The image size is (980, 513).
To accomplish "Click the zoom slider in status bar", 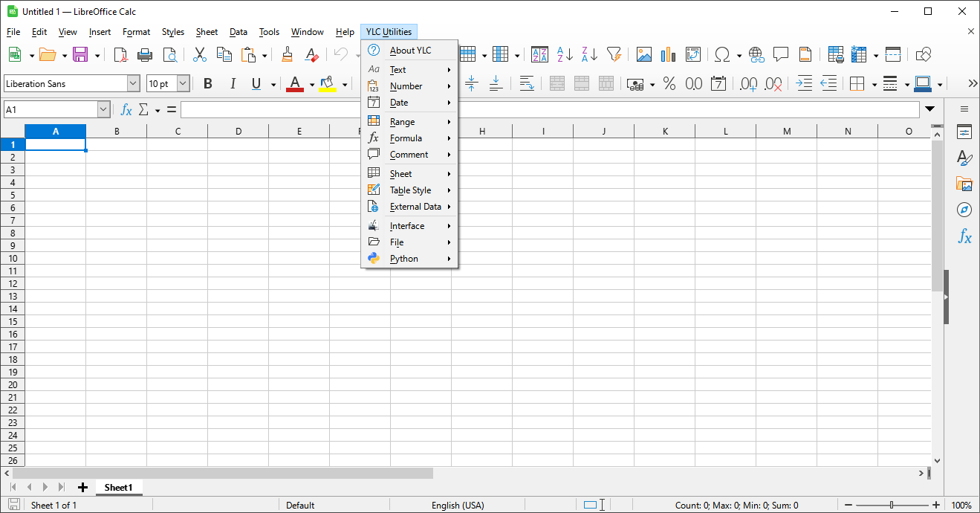I will pos(892,506).
